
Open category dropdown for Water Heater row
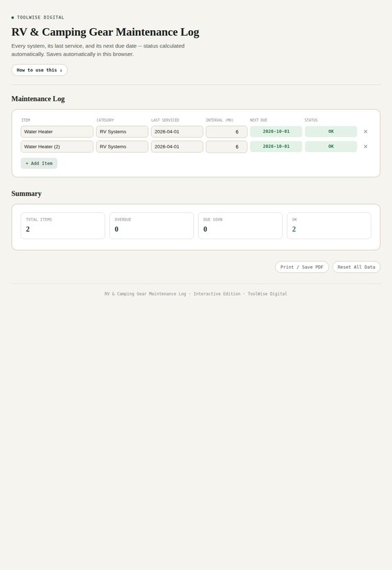coord(122,131)
